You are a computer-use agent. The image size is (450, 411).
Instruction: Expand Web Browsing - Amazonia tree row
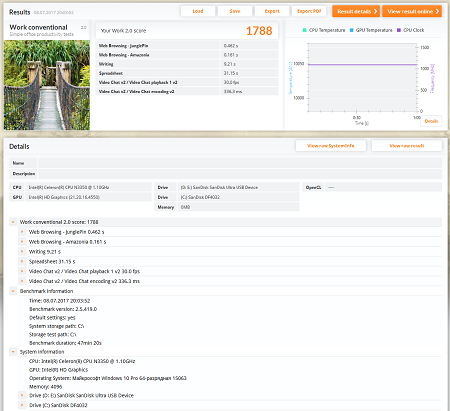22,242
